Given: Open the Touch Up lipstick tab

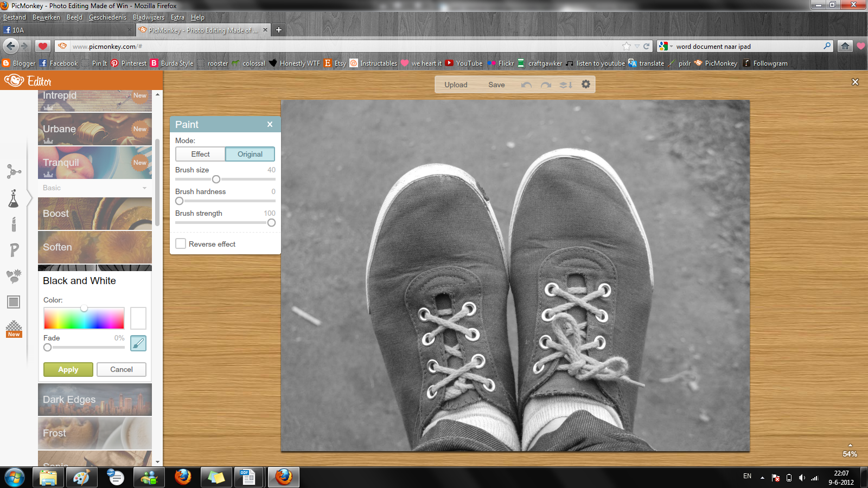Looking at the screenshot, I should coord(14,224).
